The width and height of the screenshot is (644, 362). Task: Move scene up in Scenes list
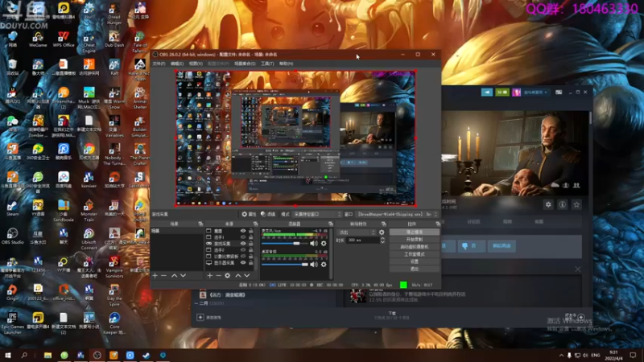point(174,276)
